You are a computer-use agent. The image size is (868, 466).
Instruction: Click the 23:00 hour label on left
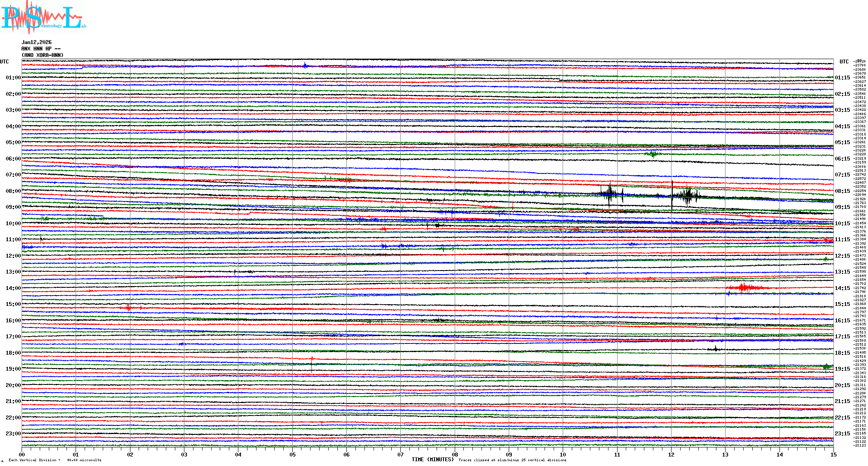point(13,434)
